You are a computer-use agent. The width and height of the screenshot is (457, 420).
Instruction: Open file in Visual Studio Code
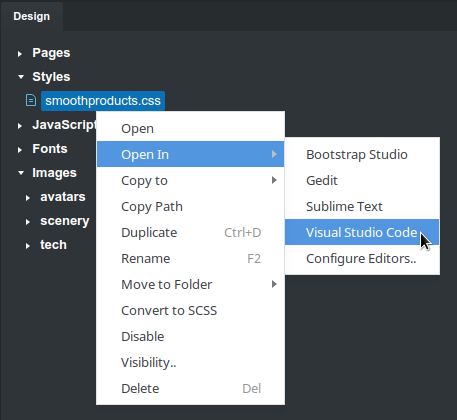pos(362,232)
